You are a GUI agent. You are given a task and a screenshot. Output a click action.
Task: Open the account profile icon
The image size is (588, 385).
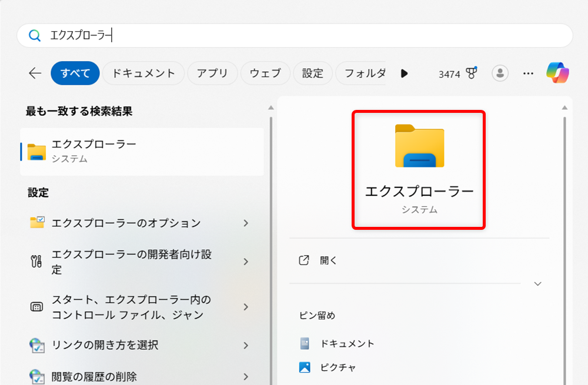click(x=499, y=73)
